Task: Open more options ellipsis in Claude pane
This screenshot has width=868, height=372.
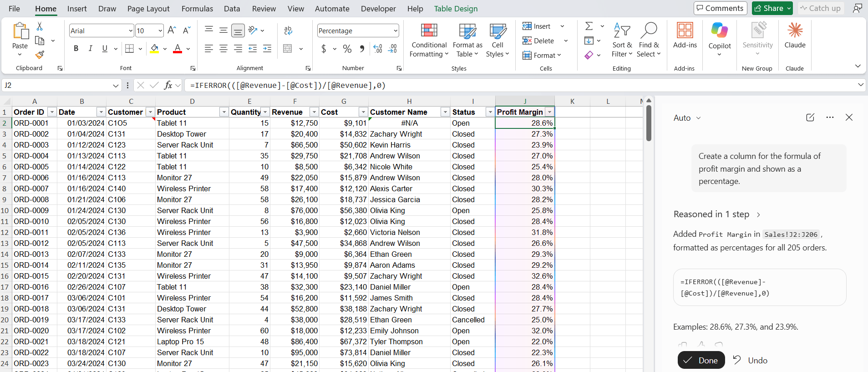Action: [x=830, y=117]
